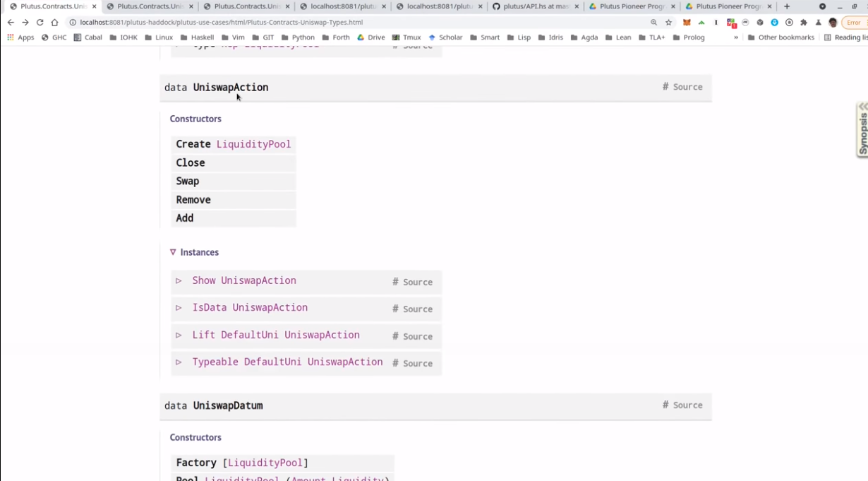This screenshot has height=481, width=868.
Task: Expand the Lift DefaultUni UniswapAction instance
Action: point(179,335)
